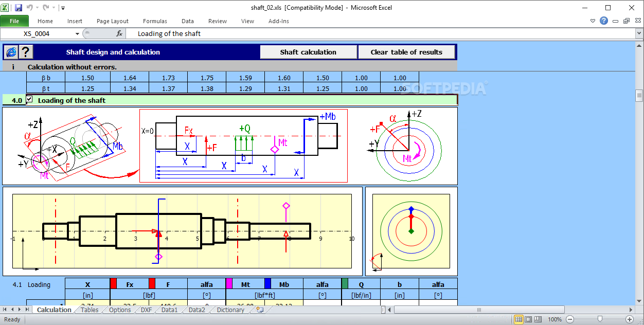
Task: Click the blue color marker before Mb header
Action: [x=267, y=284]
